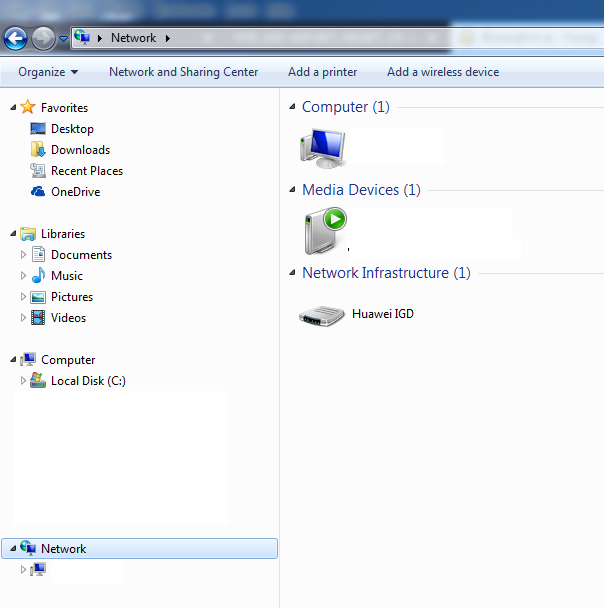Collapse the Computer (1) group
The image size is (604, 608).
point(293,107)
